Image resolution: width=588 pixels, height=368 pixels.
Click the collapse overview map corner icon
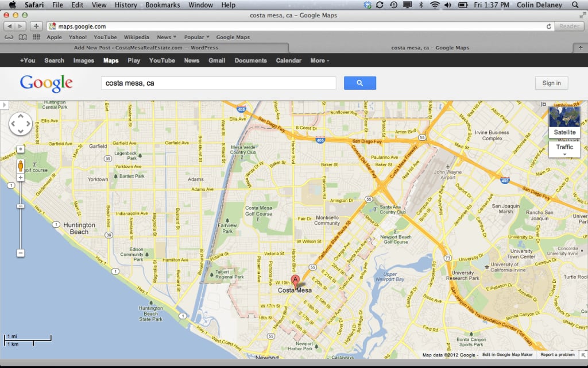tap(583, 354)
